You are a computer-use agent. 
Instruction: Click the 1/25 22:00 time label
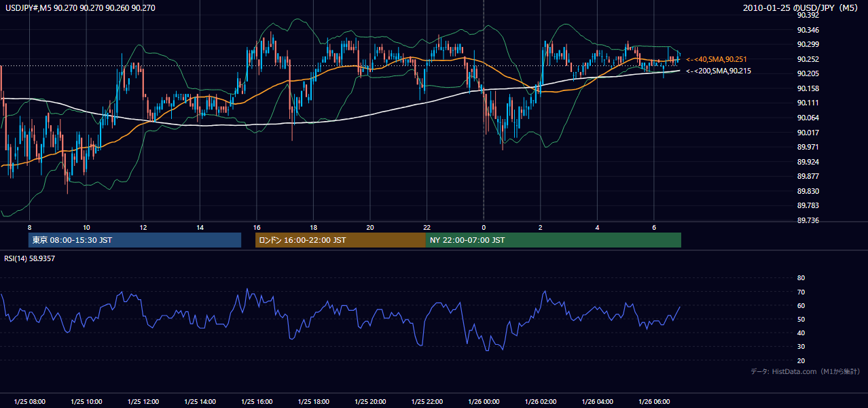pos(427,401)
